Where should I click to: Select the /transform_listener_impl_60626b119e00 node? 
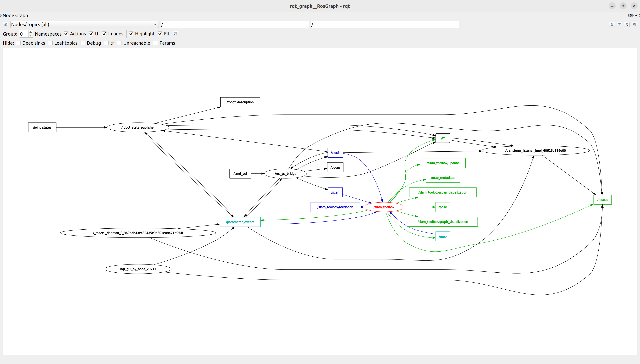[535, 150]
